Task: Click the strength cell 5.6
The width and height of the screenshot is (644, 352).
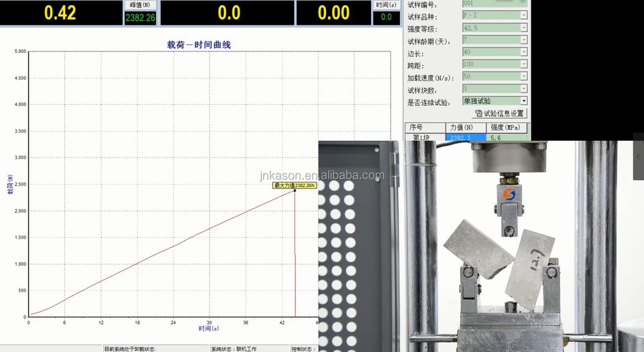Action: (x=506, y=137)
